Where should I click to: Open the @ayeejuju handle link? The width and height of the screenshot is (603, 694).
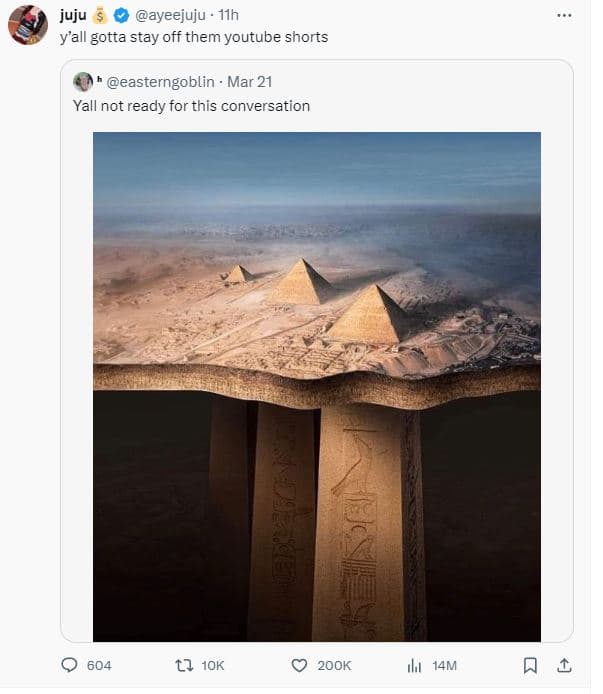(172, 15)
